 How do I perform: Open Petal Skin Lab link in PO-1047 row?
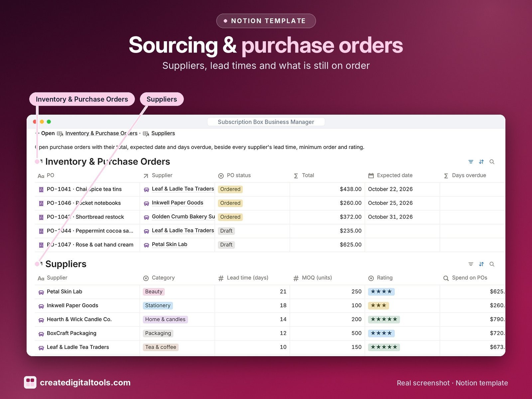pyautogui.click(x=170, y=244)
